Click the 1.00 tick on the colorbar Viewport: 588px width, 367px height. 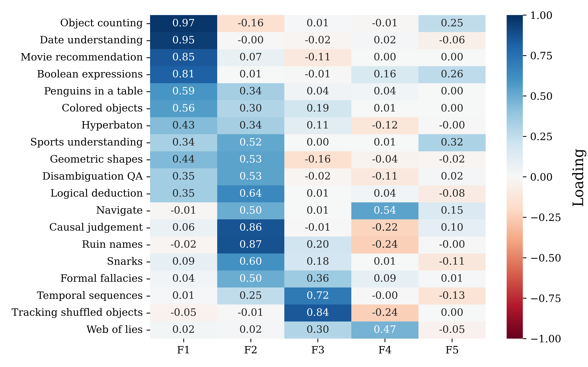[541, 16]
